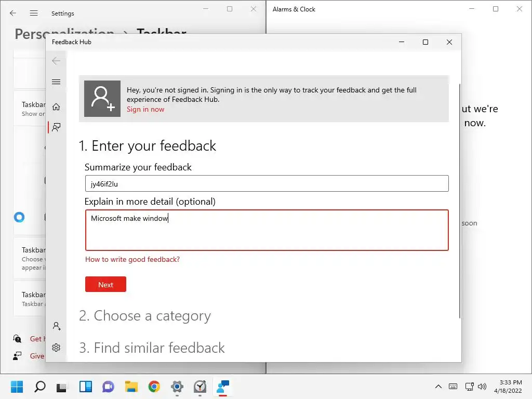Screen dimensions: 532x399
Task: Open taskbar Search
Action: pyautogui.click(x=39, y=387)
